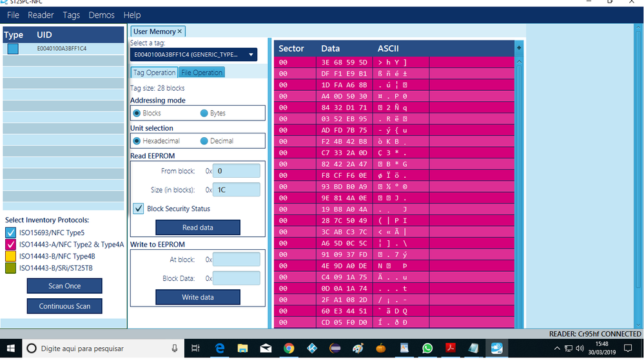Open WhatsApp from the taskbar

(427, 348)
